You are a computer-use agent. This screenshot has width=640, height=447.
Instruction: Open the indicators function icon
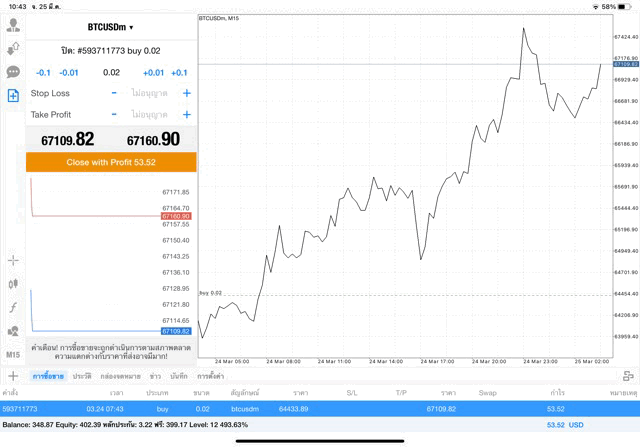pos(13,307)
